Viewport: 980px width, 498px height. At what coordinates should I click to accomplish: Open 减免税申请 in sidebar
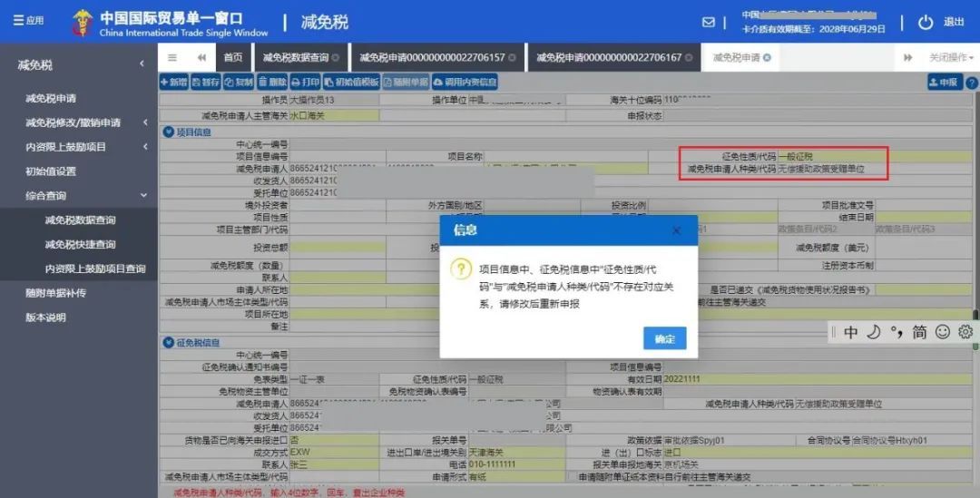click(51, 98)
